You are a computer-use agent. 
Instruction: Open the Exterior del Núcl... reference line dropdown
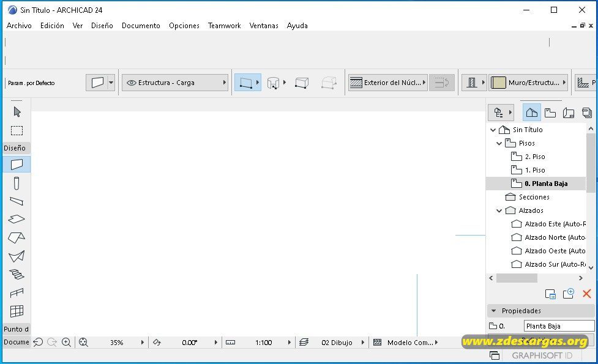(387, 83)
